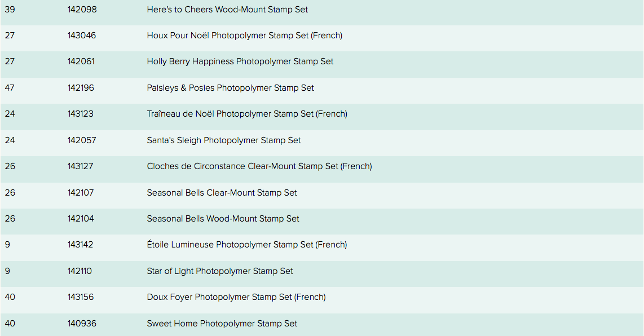This screenshot has width=644, height=336.
Task: Click Houx Pour Noël Photopolymer Stamp Set text
Action: [x=244, y=36]
